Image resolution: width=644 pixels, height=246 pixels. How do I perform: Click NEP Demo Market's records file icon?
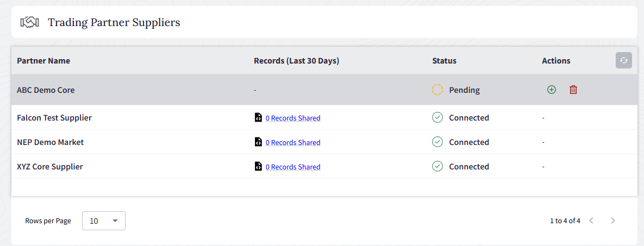click(258, 142)
